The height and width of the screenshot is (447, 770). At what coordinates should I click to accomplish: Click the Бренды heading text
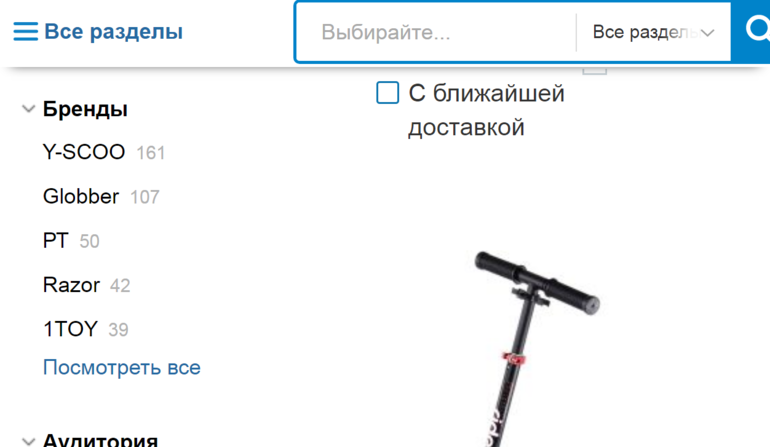point(85,109)
